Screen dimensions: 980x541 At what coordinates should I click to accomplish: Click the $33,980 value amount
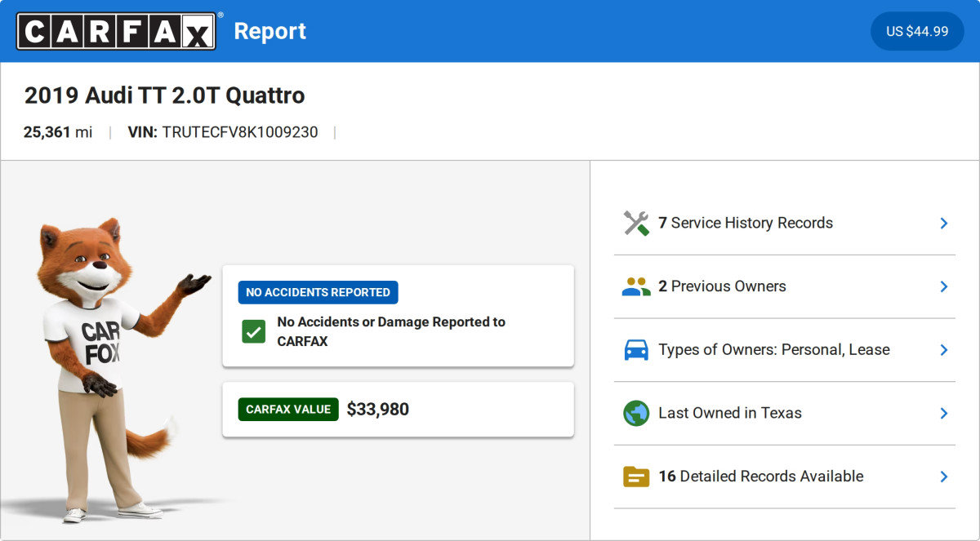377,410
